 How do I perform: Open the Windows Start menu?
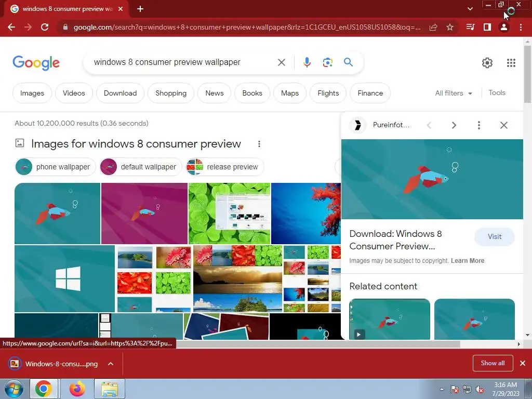[14, 389]
